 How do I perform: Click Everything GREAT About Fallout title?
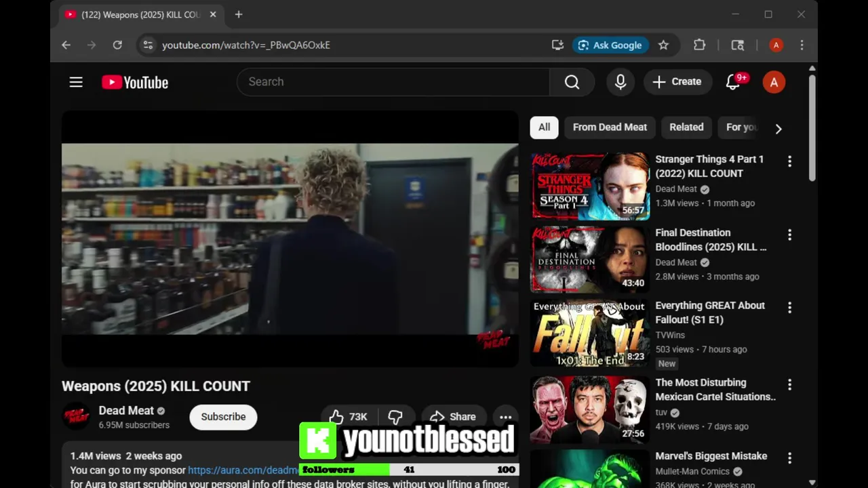pos(710,312)
